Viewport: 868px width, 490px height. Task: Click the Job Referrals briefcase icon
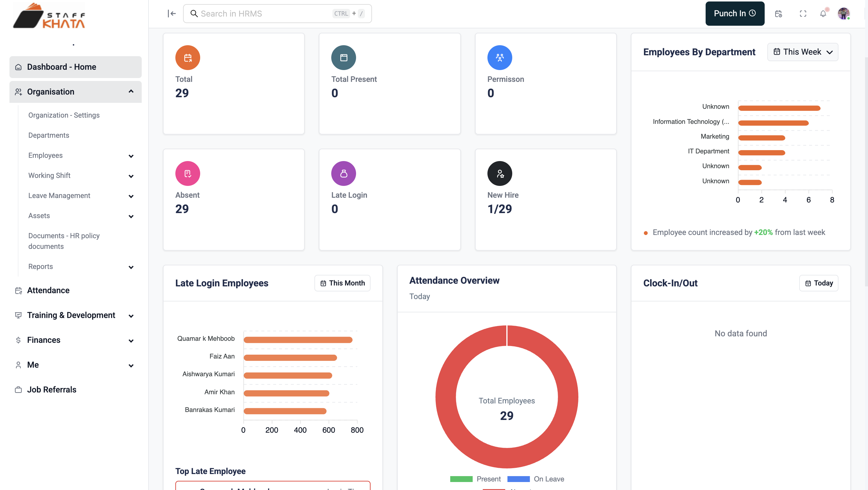point(19,390)
